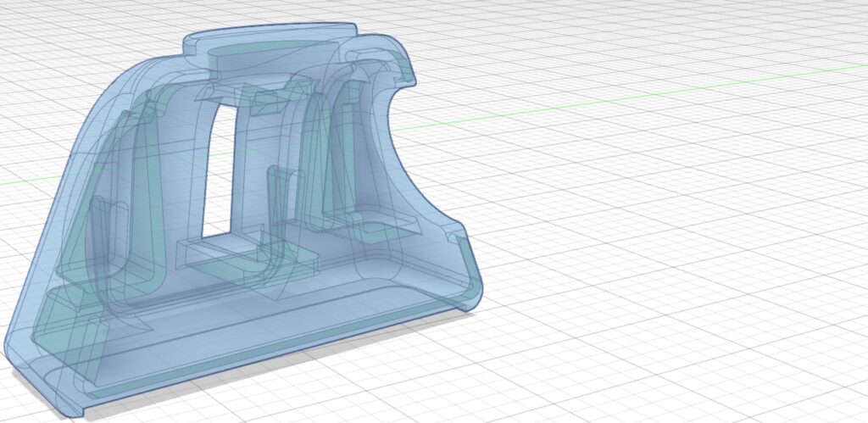This screenshot has width=868, height=423.
Task: Click the model's shadow on the ground plane
Action: [x=254, y=392]
